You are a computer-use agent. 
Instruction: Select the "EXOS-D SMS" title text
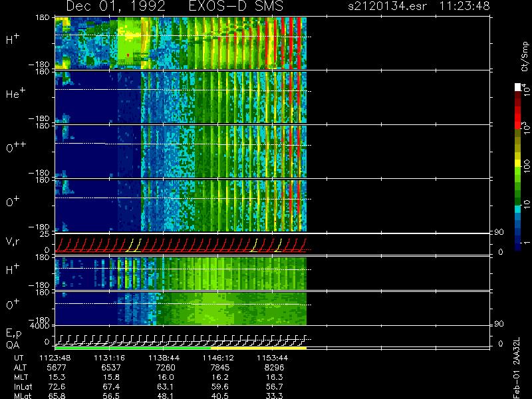coord(236,6)
